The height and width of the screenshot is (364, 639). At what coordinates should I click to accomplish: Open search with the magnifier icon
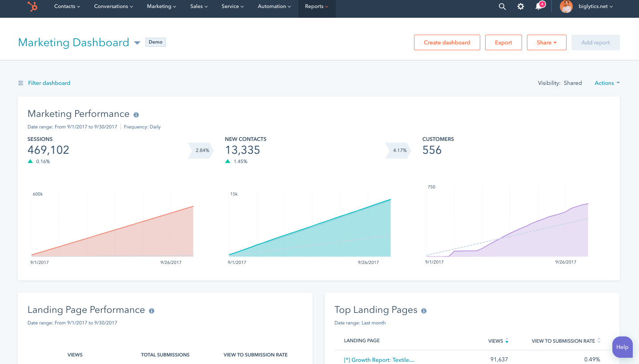tap(502, 7)
